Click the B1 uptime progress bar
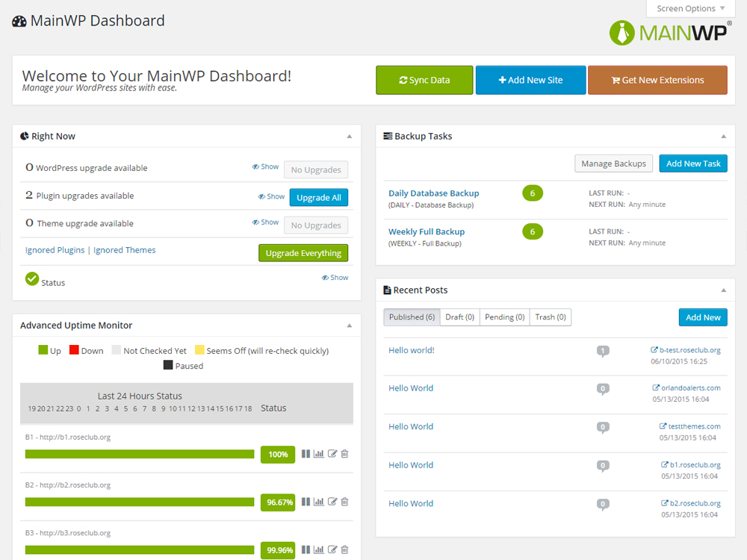 pos(140,454)
